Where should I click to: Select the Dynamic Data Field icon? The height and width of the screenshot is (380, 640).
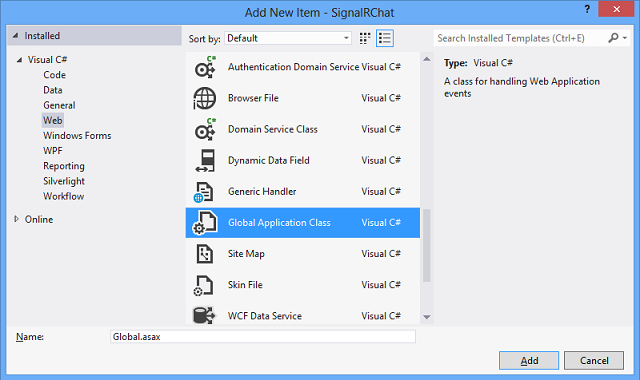point(205,160)
